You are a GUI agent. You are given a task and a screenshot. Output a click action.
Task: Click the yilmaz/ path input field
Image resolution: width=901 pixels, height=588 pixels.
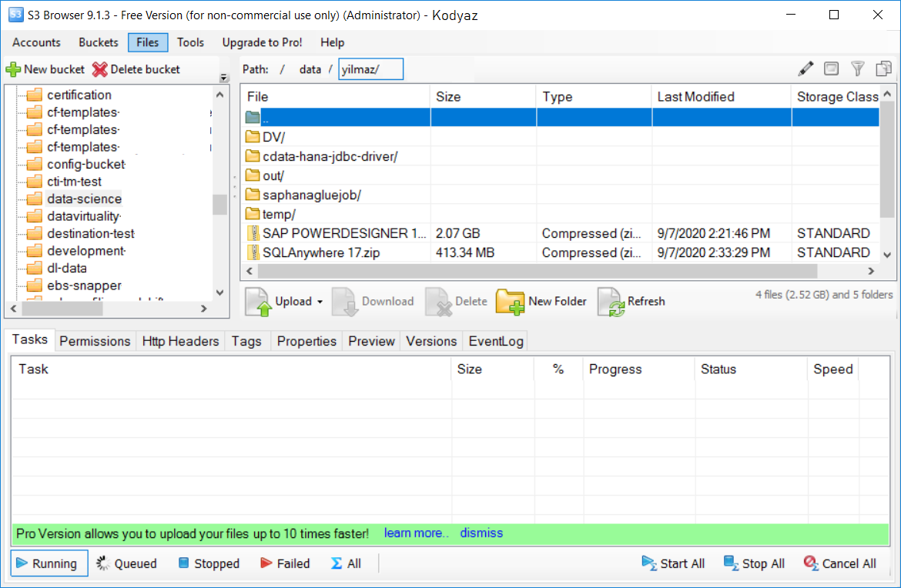click(x=370, y=69)
